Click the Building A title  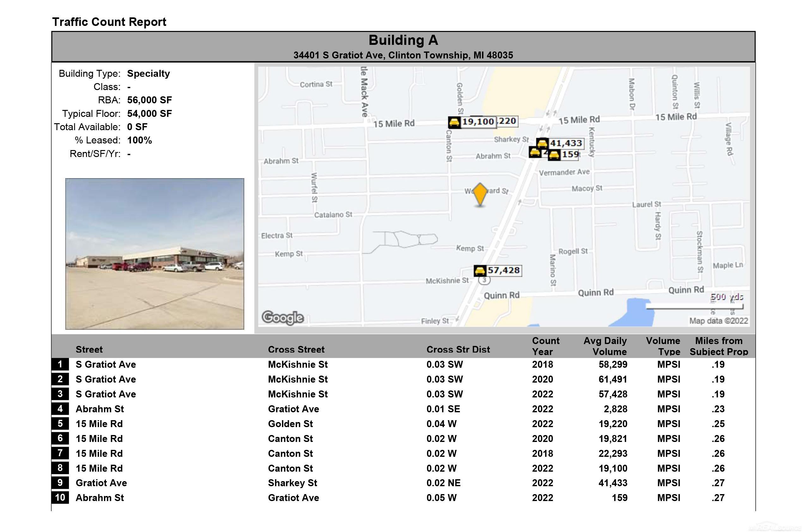pos(403,40)
